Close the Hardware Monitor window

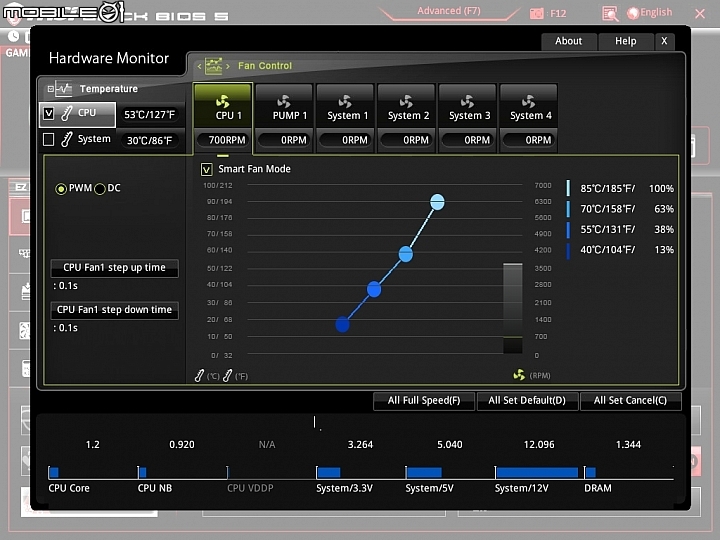pos(664,41)
